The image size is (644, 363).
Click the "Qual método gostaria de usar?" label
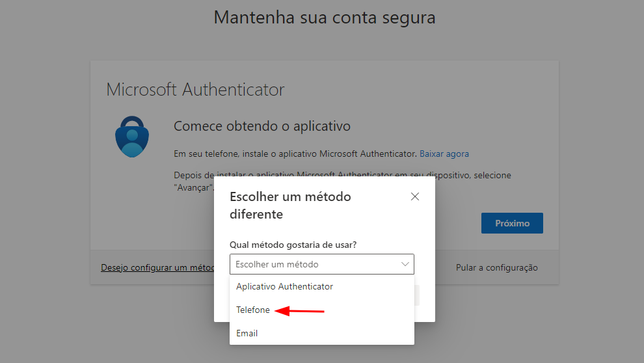coord(293,245)
